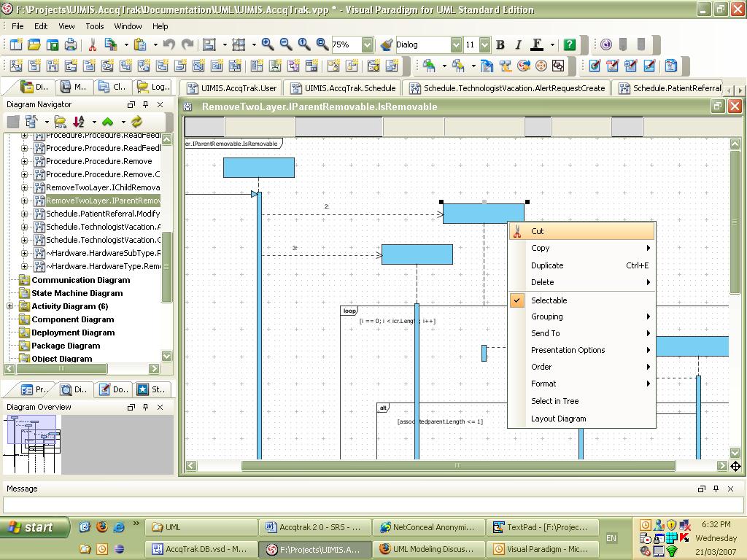Open the Window menu

(x=128, y=26)
